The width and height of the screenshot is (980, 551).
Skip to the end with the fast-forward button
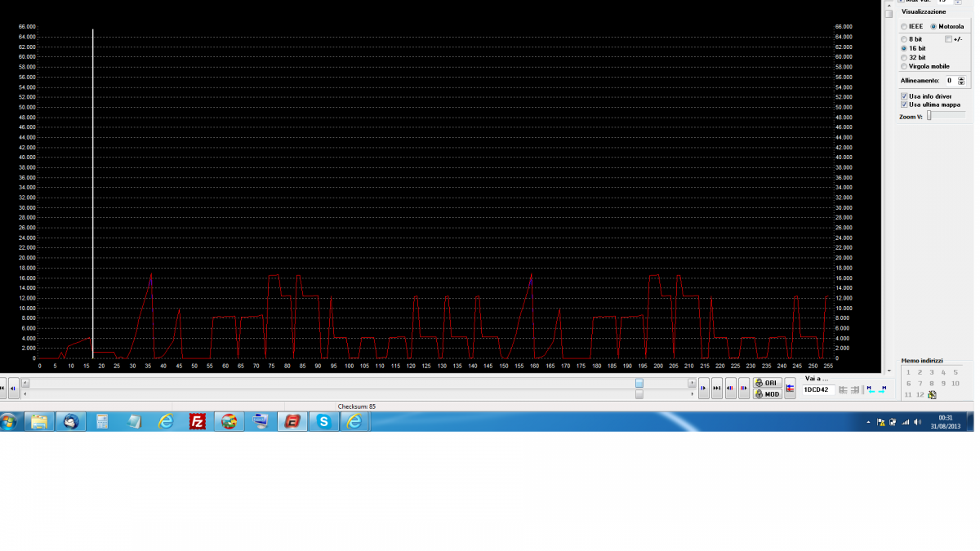[x=716, y=389]
